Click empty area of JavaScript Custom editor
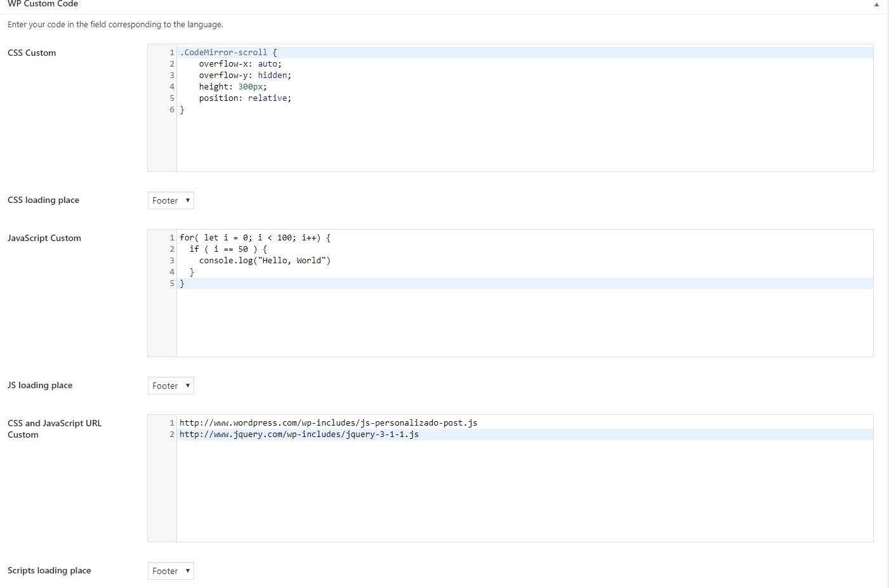This screenshot has width=889, height=588. [525, 322]
